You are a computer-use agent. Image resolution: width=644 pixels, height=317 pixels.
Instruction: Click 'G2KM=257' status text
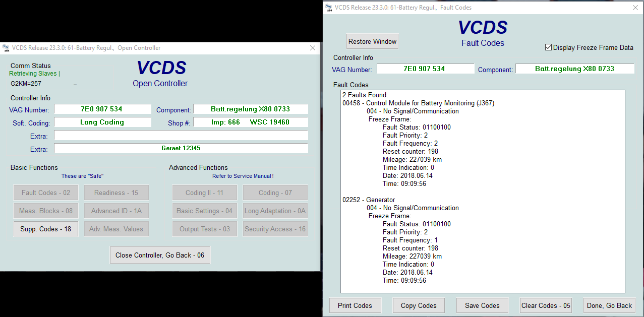[26, 84]
